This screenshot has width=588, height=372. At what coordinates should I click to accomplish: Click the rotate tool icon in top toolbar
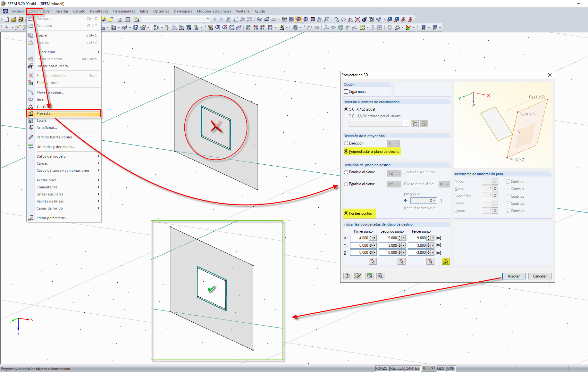pos(343,19)
